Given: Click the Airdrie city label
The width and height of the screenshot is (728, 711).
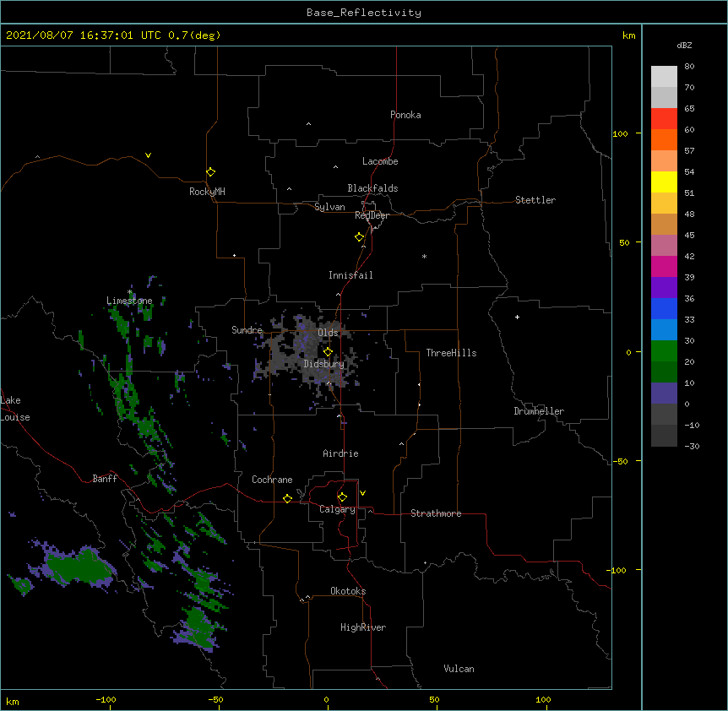Looking at the screenshot, I should tap(340, 453).
